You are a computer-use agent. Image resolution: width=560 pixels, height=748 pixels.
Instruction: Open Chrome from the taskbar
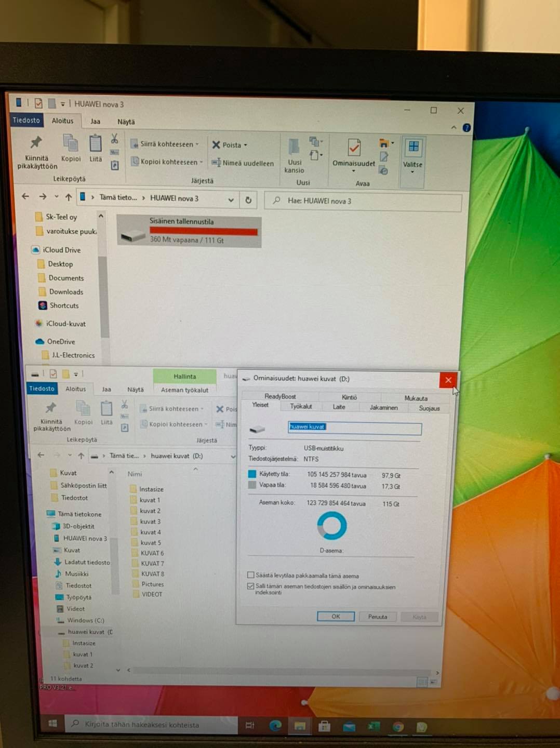point(398,727)
